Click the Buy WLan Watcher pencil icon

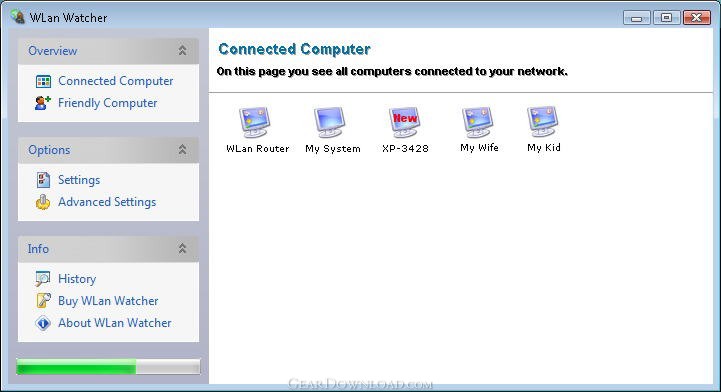click(x=43, y=301)
